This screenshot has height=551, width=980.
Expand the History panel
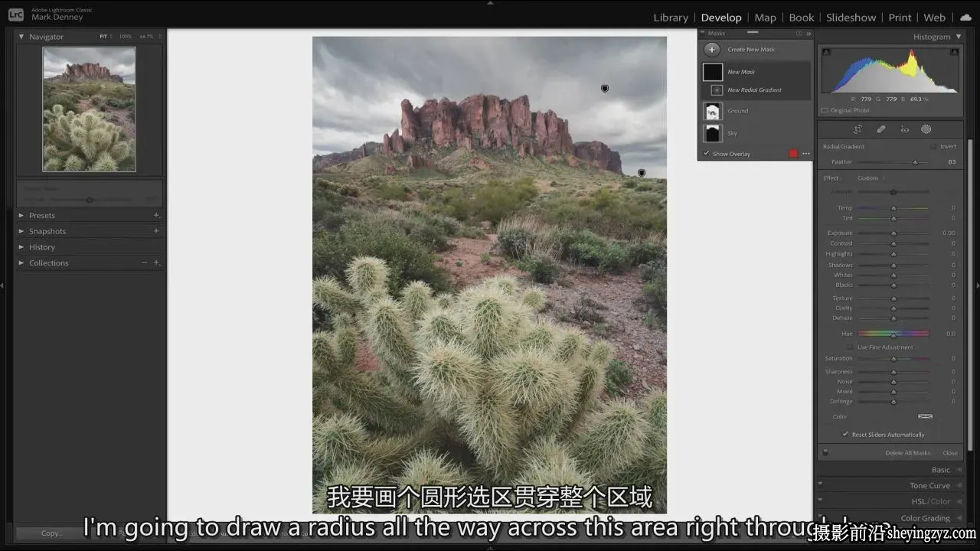21,247
